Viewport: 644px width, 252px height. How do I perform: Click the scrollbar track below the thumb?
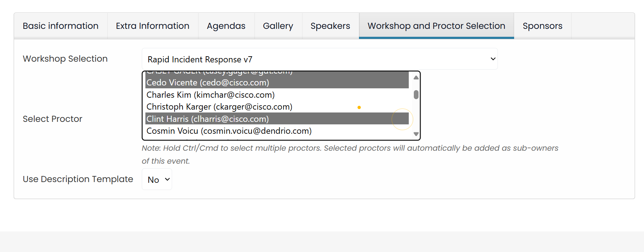click(416, 115)
